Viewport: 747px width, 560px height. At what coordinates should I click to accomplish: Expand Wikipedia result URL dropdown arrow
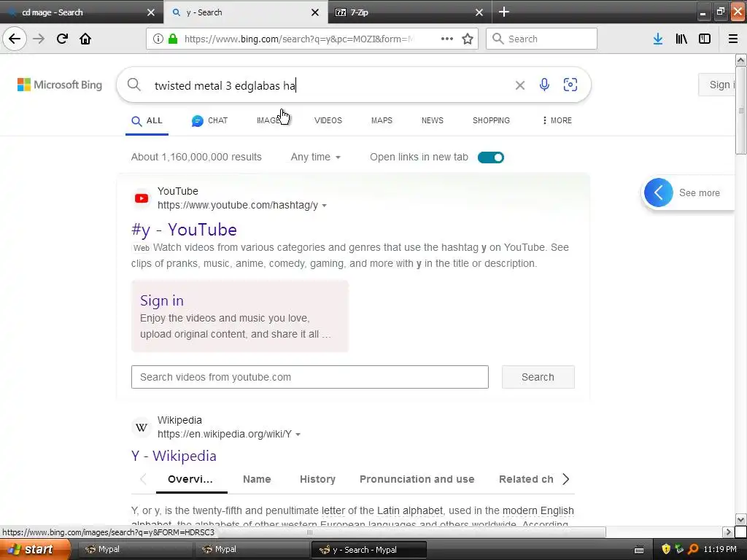pos(298,435)
